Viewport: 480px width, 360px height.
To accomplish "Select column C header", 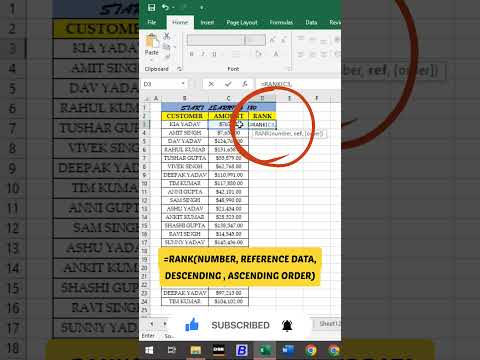I will click(x=228, y=98).
